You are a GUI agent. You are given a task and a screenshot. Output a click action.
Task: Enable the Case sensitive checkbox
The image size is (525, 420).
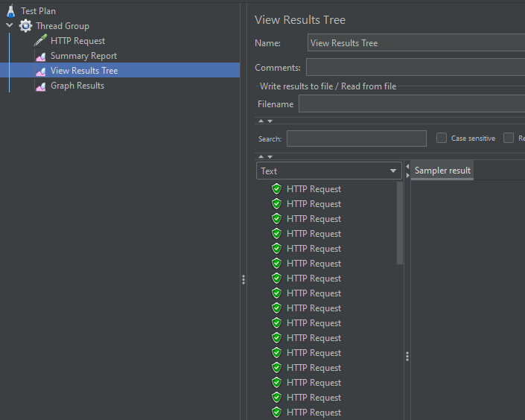[442, 138]
